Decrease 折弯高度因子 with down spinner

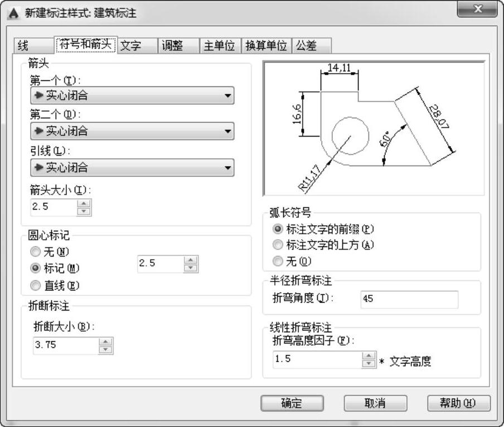coord(369,363)
